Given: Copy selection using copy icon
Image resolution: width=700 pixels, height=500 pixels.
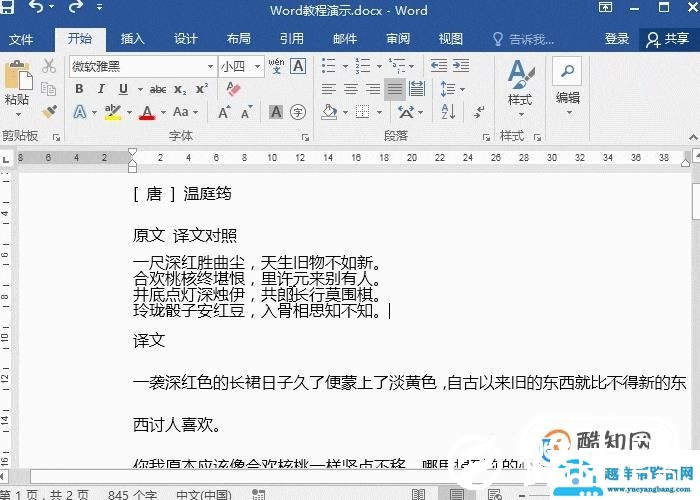Looking at the screenshot, I should pos(49,89).
